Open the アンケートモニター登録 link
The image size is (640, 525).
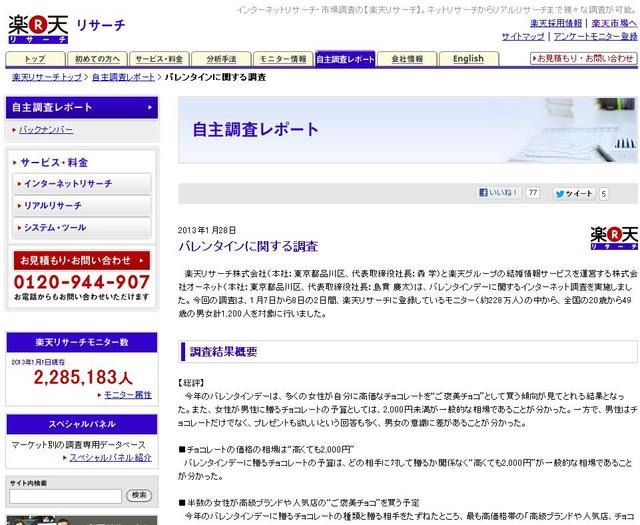[x=596, y=36]
